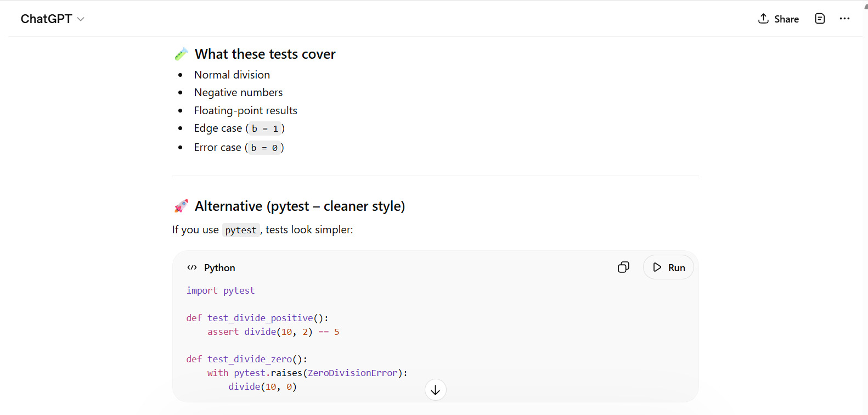Click the inline 'pytest' code snippet
The width and height of the screenshot is (868, 415).
click(x=240, y=230)
